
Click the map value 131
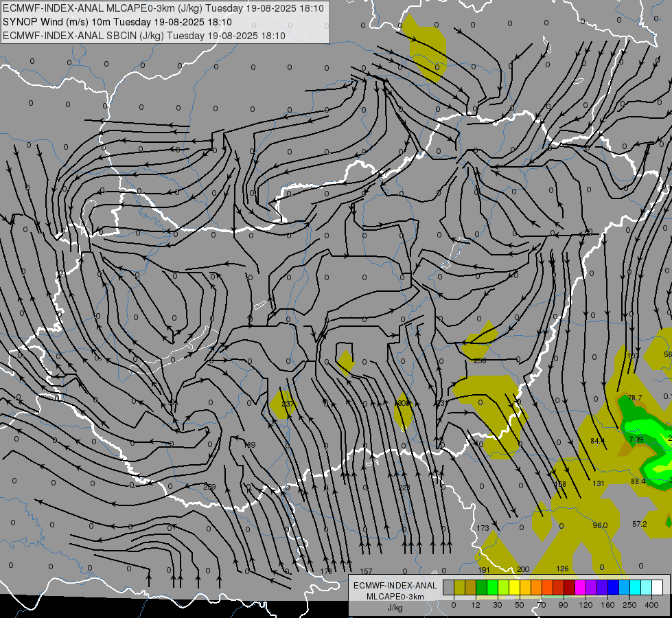[599, 483]
